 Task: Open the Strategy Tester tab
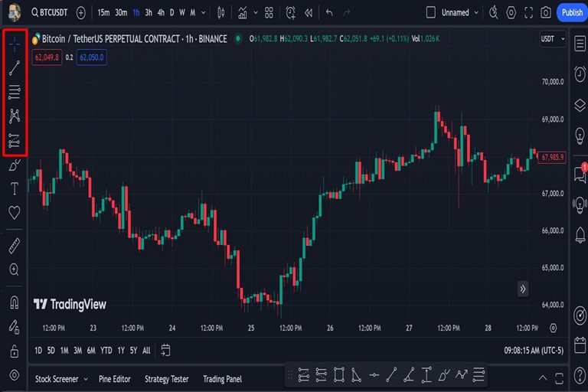[x=166, y=379]
